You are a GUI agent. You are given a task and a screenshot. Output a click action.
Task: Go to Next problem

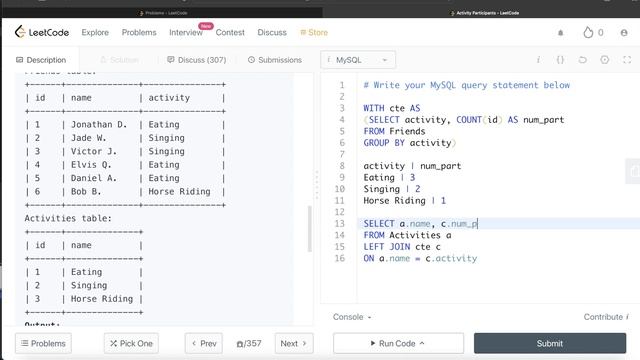tap(294, 343)
